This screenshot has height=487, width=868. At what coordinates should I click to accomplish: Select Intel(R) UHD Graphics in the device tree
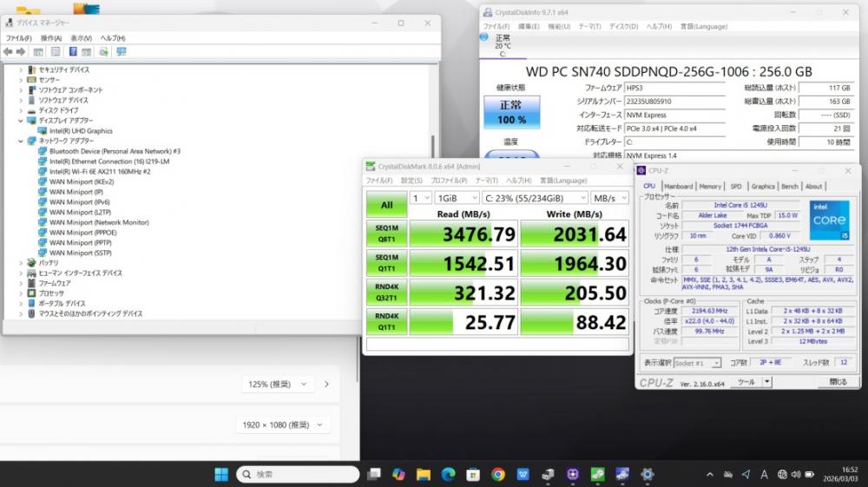click(x=81, y=131)
